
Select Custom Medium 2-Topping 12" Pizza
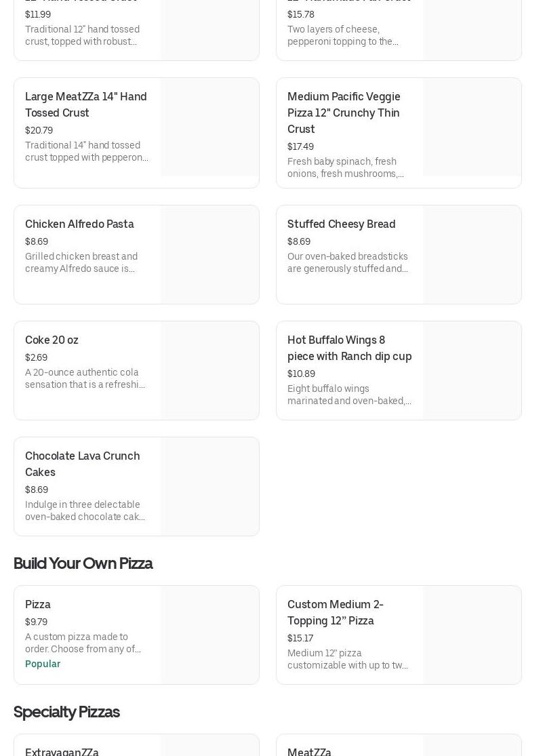(x=335, y=612)
